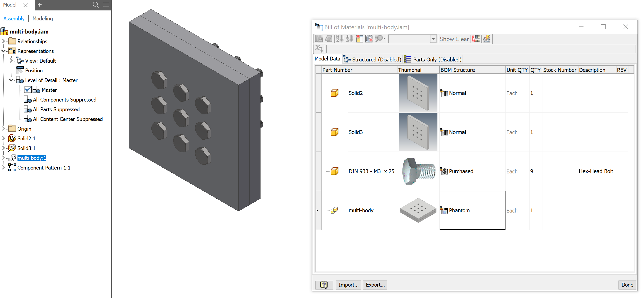Viewport: 644px width, 298px height.
Task: Select the DIN 933 bolt thumbnail
Action: tap(418, 171)
